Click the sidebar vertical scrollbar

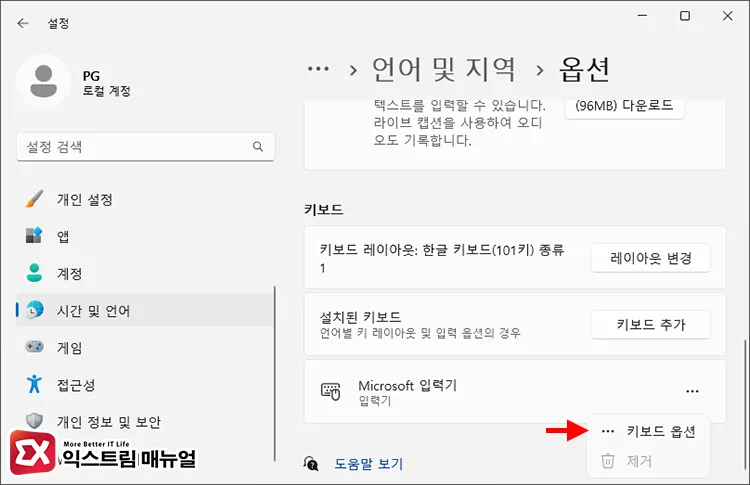pyautogui.click(x=275, y=374)
